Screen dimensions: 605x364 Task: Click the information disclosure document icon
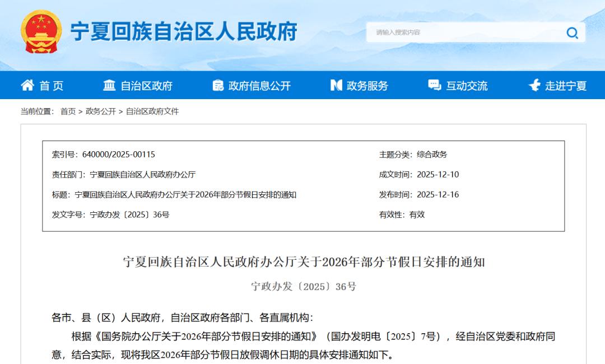click(x=218, y=85)
